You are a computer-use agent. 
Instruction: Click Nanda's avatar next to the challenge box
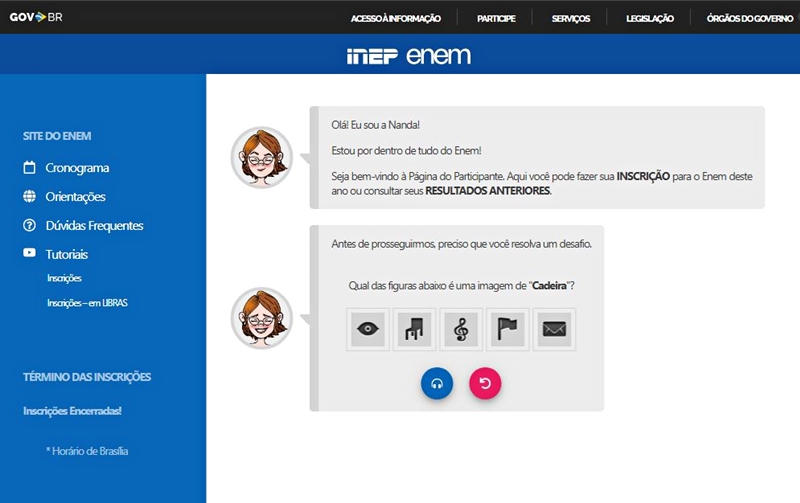pyautogui.click(x=262, y=318)
